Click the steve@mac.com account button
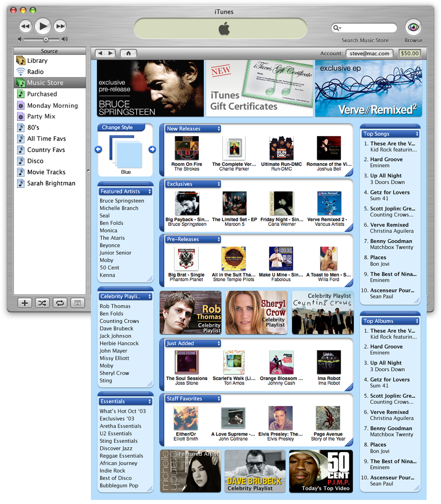Screen dimensions: 441x504 (369, 54)
